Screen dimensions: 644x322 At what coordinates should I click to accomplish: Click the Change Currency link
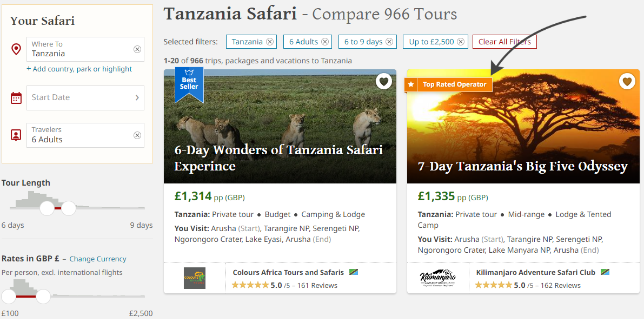click(x=98, y=259)
